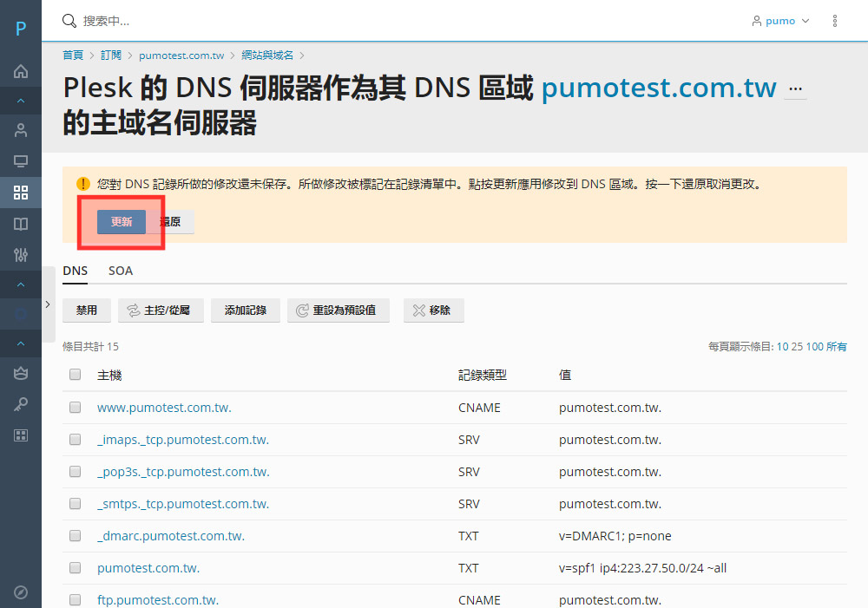
Task: Click the v=DMARC1; p=none value
Action: (x=615, y=536)
